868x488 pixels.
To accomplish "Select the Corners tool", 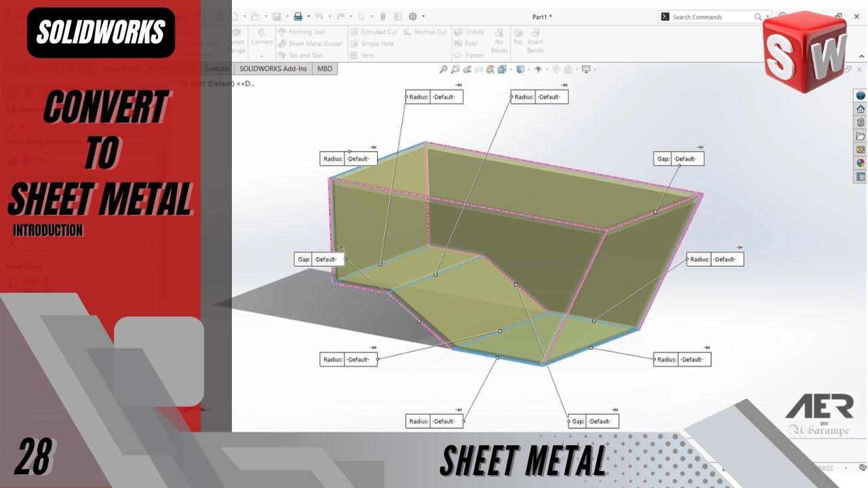I will [262, 37].
